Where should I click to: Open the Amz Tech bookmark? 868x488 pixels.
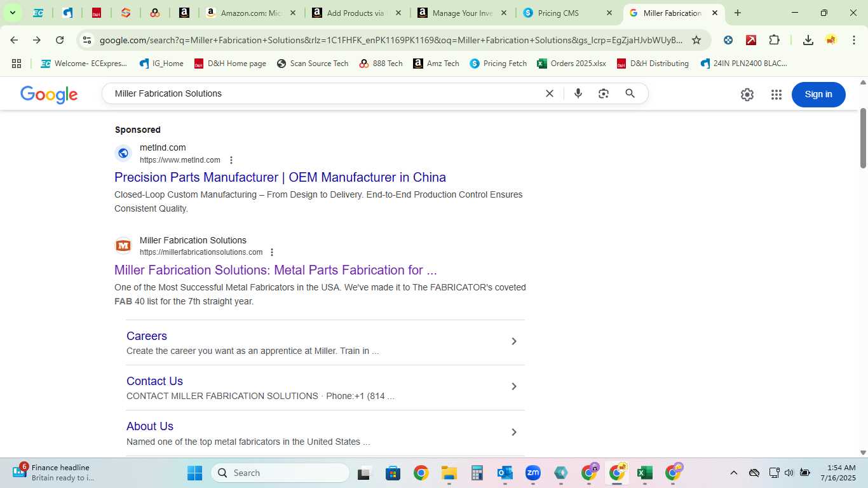point(436,64)
